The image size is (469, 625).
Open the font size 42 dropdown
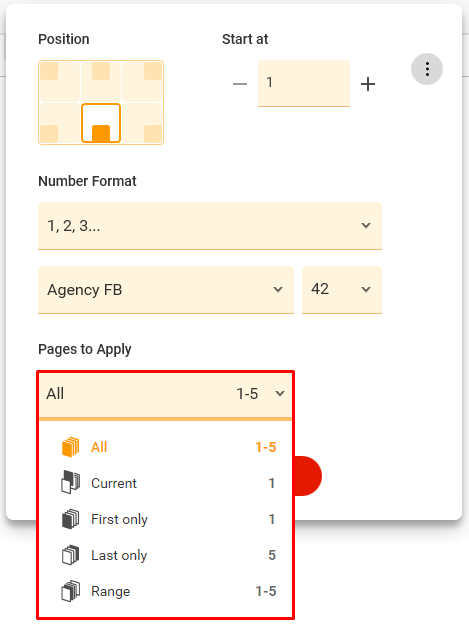pos(342,290)
